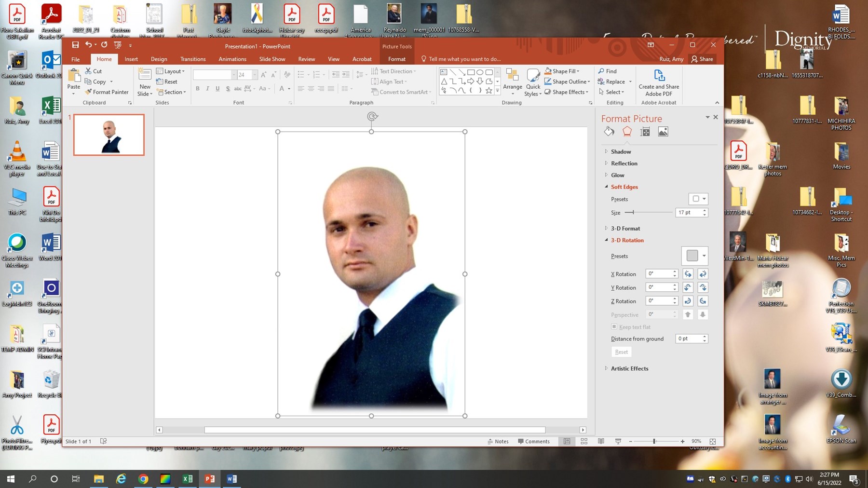The width and height of the screenshot is (868, 488).
Task: Open Chrome from the taskbar
Action: click(x=143, y=479)
